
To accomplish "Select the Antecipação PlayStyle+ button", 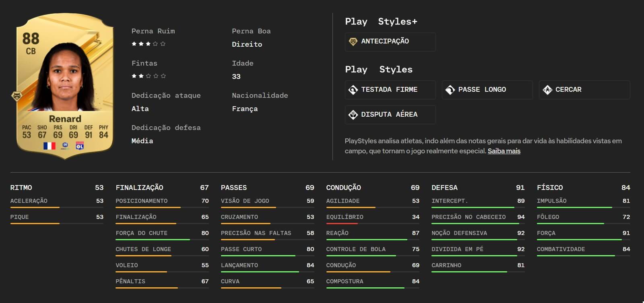I will click(x=390, y=42).
